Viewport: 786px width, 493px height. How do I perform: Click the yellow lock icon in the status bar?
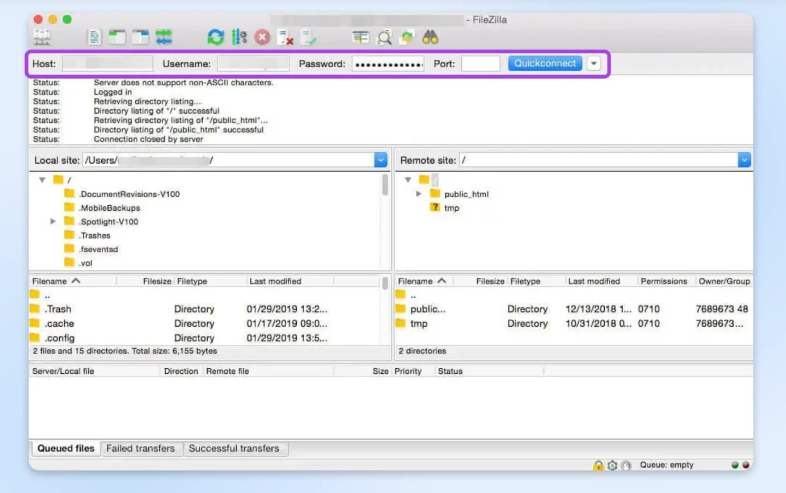point(598,465)
